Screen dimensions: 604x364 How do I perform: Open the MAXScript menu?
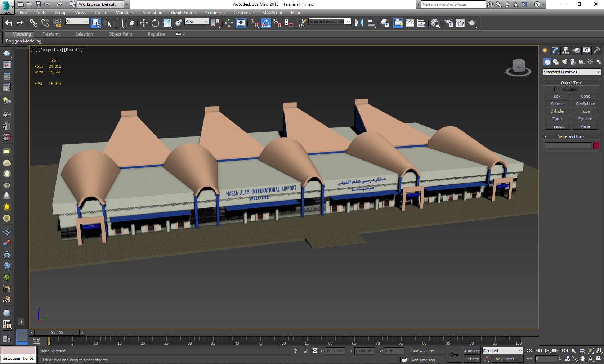(x=272, y=13)
